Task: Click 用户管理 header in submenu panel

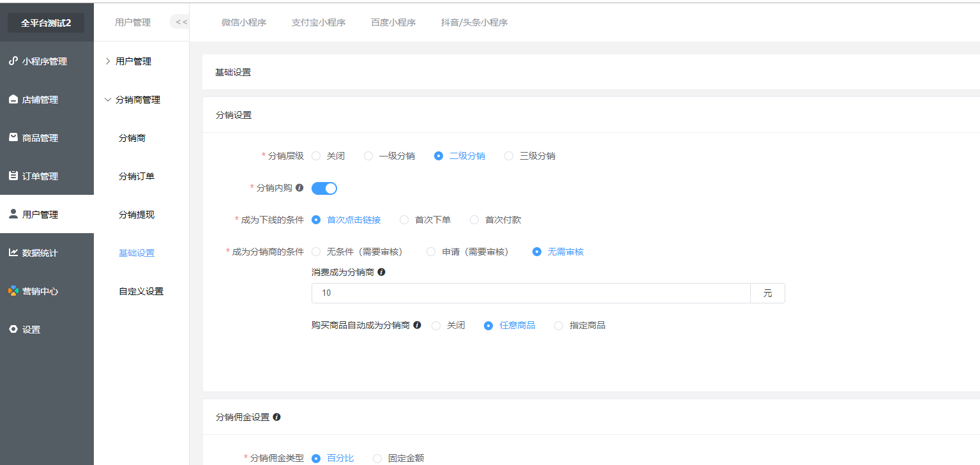Action: coord(133,22)
